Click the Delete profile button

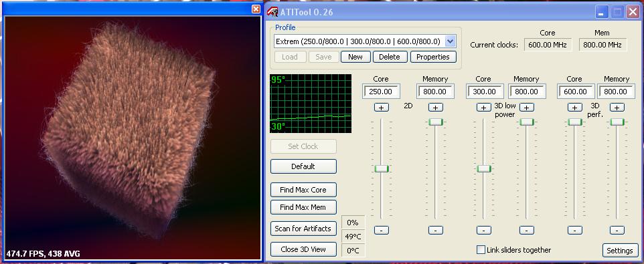390,57
